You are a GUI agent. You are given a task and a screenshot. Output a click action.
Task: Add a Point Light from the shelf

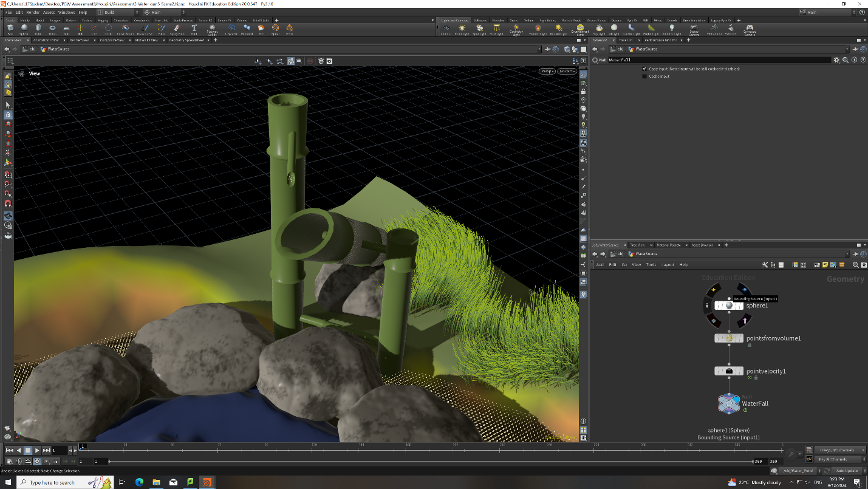pos(462,29)
